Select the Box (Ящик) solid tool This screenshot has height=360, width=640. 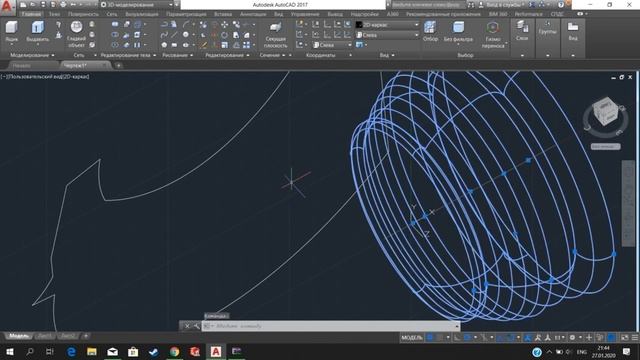tap(11, 31)
